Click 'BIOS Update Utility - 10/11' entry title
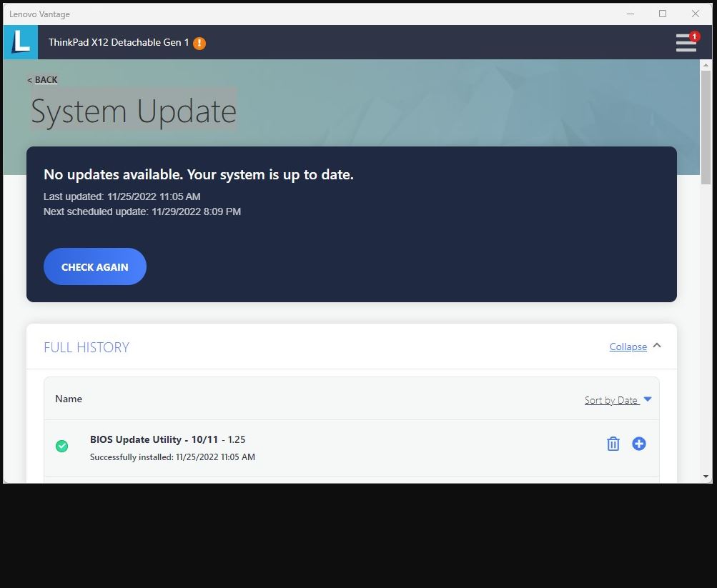717x588 pixels. [x=154, y=439]
